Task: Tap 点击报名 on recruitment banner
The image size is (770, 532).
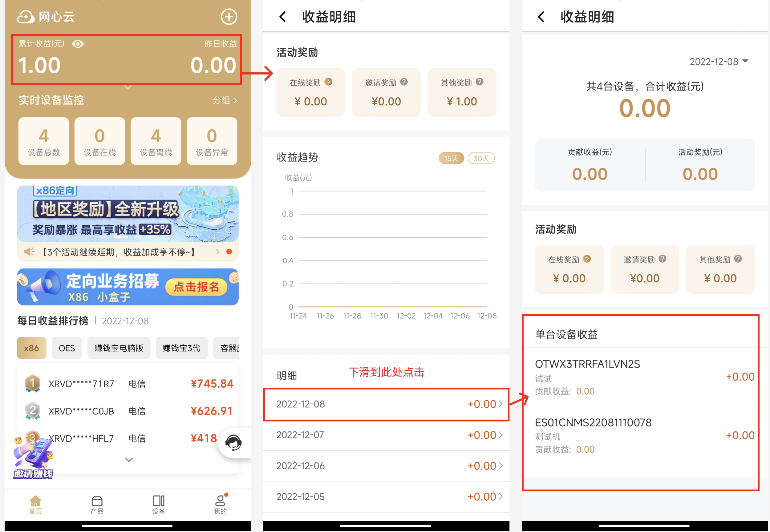Action: [196, 287]
